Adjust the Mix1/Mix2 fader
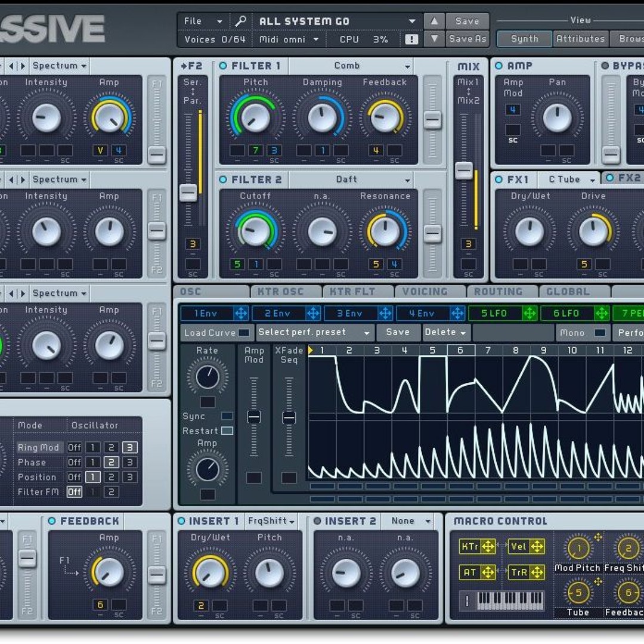This screenshot has width=644, height=644. 464,171
